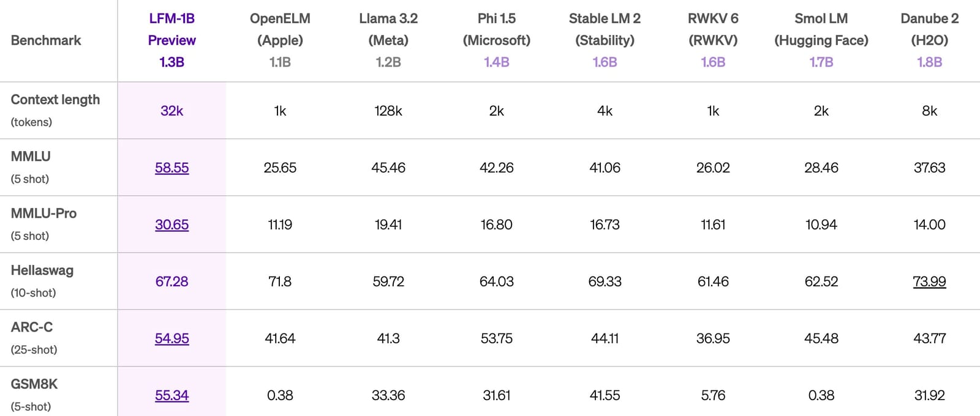The width and height of the screenshot is (980, 416).
Task: Click the 128k context length for Llama 3.2
Action: [388, 111]
